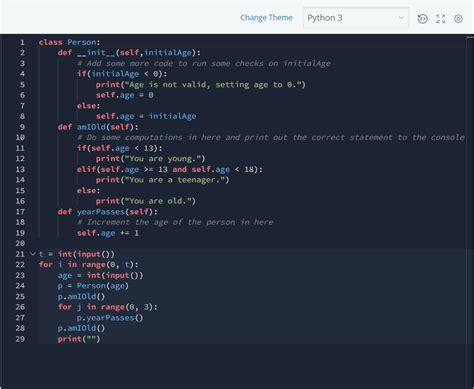Click 'p.amIOld()' on line 25
Image resolution: width=474 pixels, height=389 pixels.
81,296
